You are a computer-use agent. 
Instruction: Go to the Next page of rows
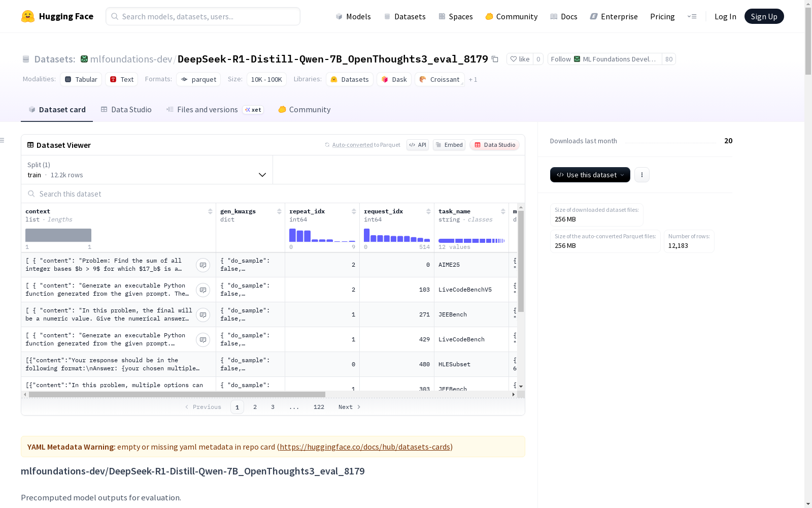click(350, 407)
